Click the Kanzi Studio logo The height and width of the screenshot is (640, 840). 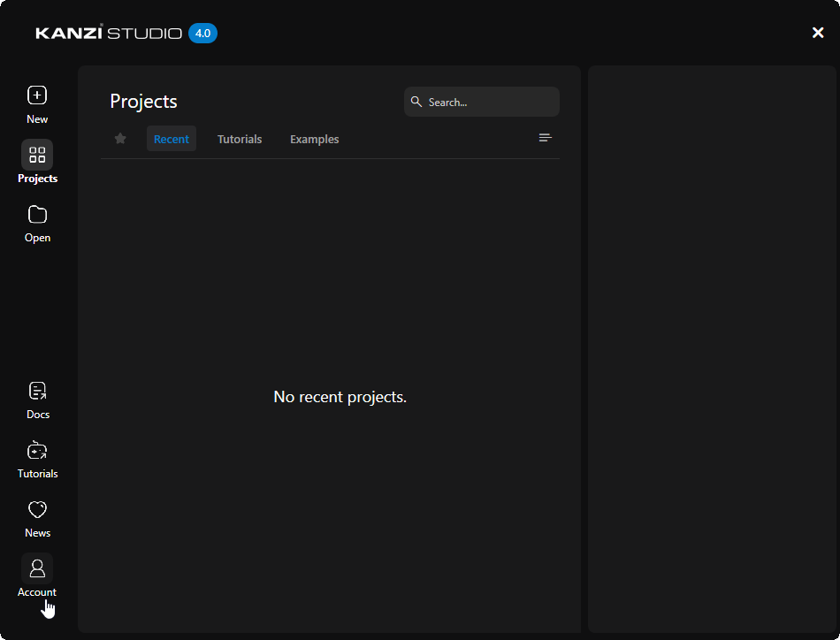pos(106,33)
